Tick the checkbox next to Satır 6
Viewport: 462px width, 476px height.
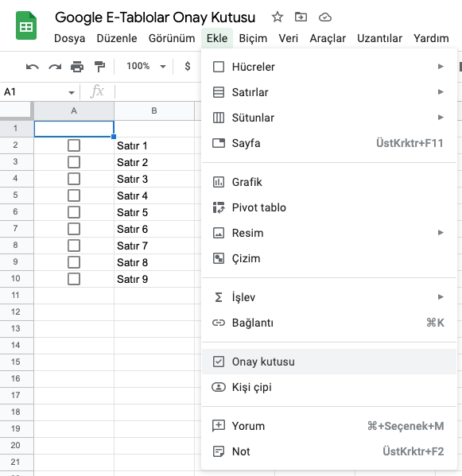click(x=74, y=229)
